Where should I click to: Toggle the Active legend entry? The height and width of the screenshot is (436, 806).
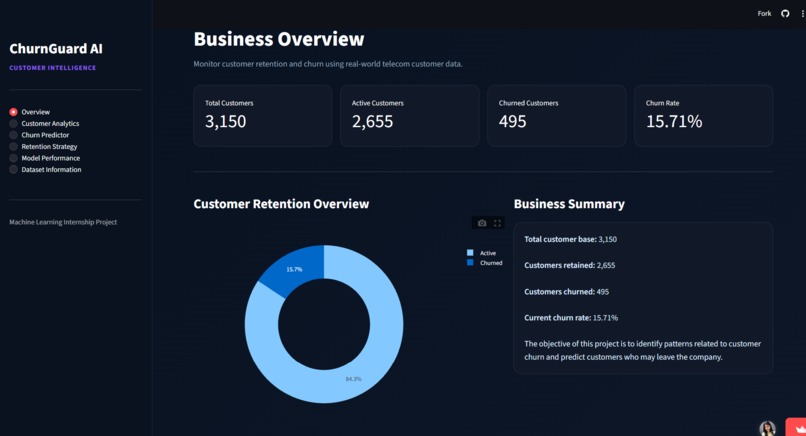[482, 252]
